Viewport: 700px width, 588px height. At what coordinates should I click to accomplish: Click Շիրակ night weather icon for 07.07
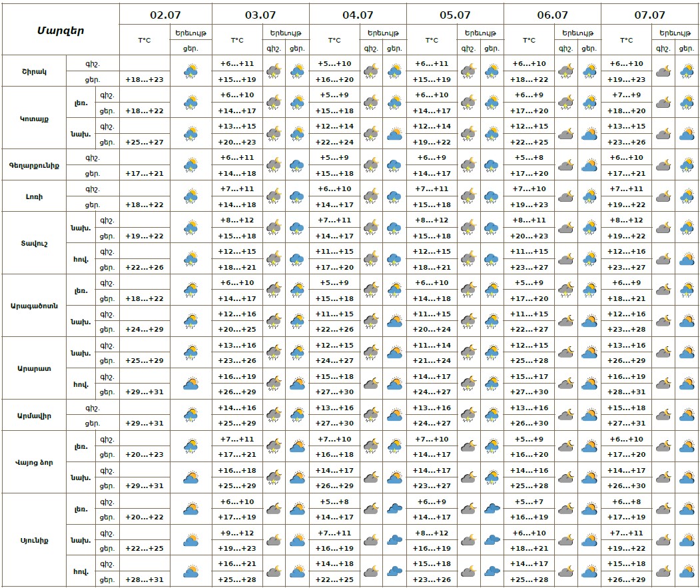tap(663, 71)
